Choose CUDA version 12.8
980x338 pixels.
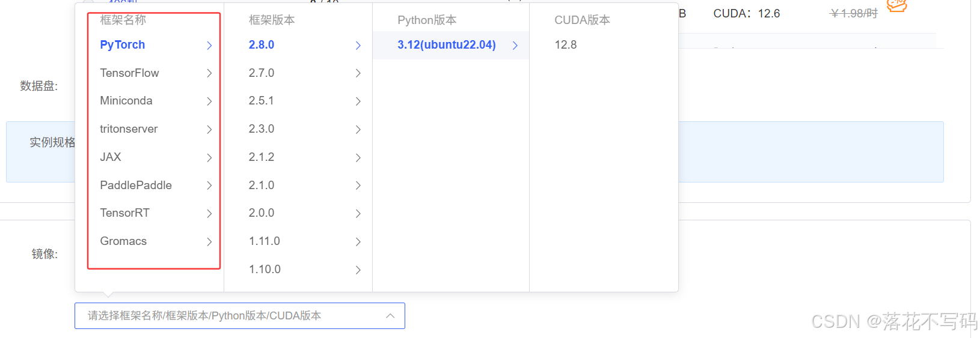tap(566, 45)
